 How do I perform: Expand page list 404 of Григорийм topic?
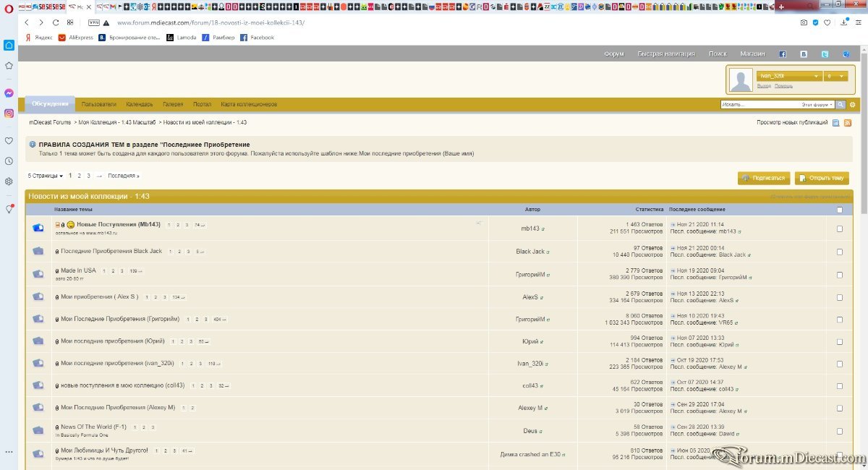pos(220,319)
